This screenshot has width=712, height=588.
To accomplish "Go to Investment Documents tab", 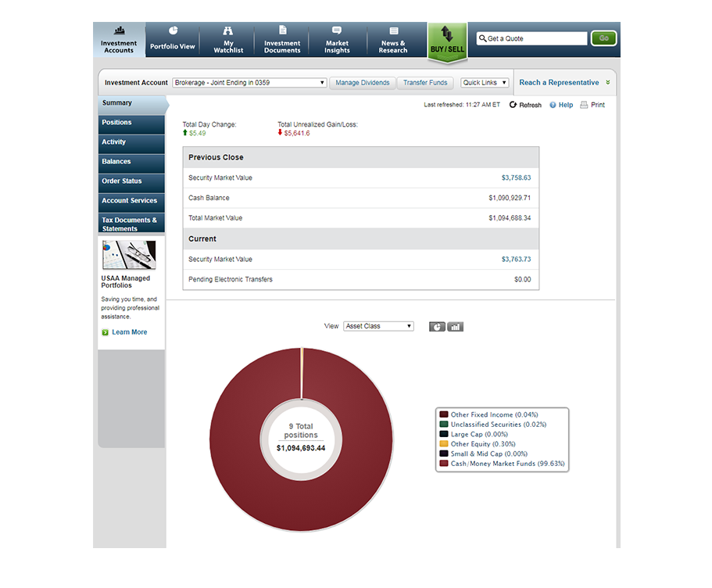I will tap(282, 40).
